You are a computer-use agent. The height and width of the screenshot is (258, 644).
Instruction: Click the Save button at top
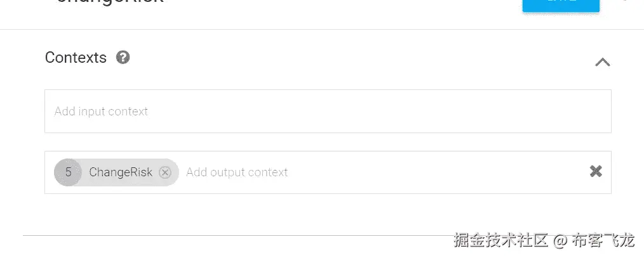point(560,4)
